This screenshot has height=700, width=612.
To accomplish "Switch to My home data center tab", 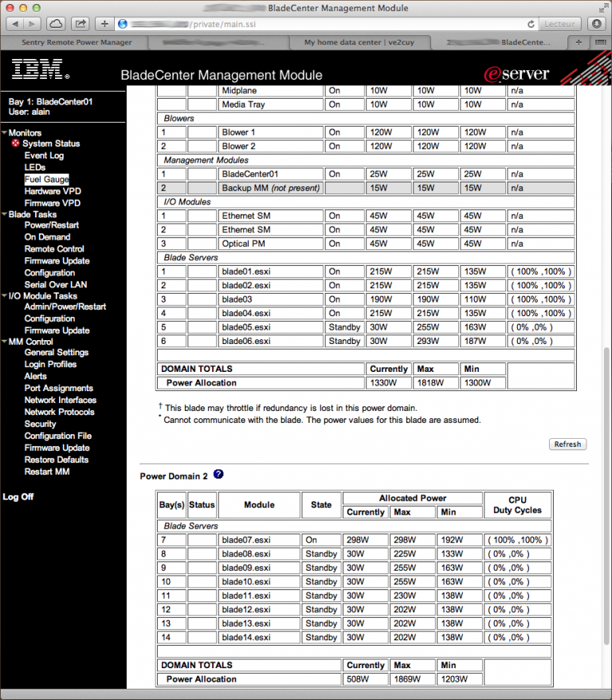I will [x=359, y=42].
